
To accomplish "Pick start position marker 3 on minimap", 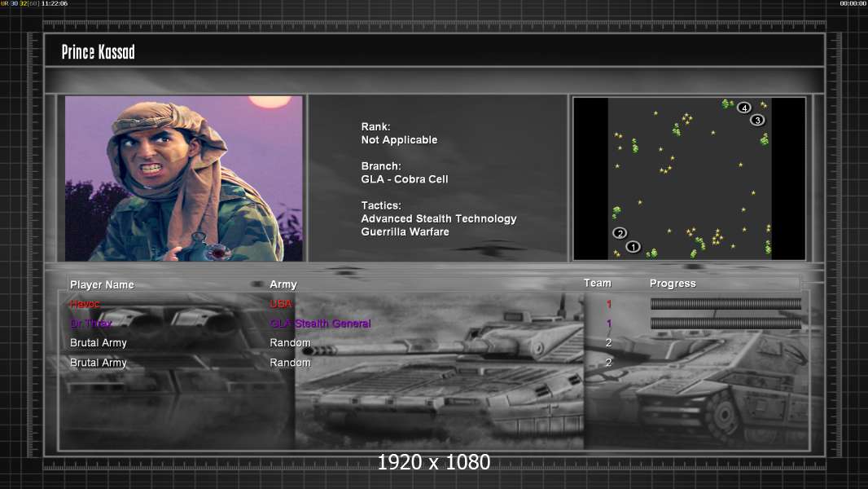I will tap(757, 120).
